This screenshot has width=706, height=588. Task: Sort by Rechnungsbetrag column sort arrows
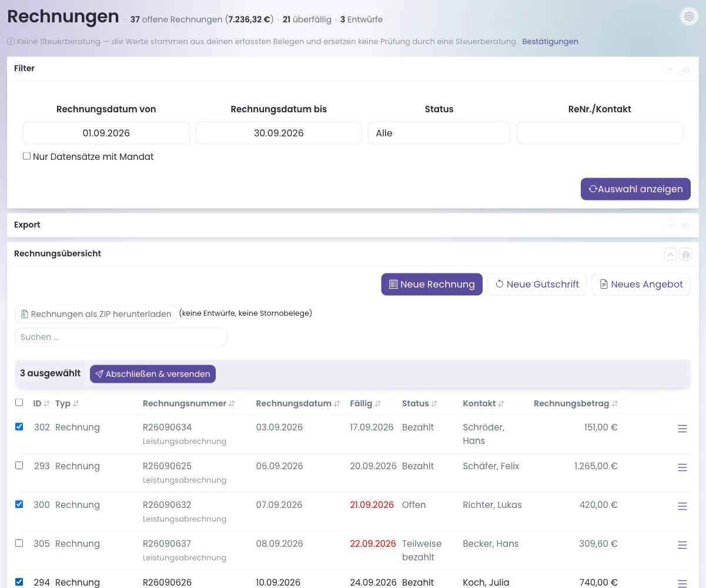[x=614, y=404]
